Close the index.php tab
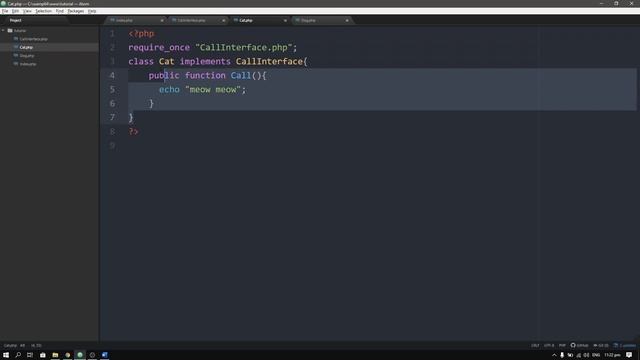 [162, 20]
